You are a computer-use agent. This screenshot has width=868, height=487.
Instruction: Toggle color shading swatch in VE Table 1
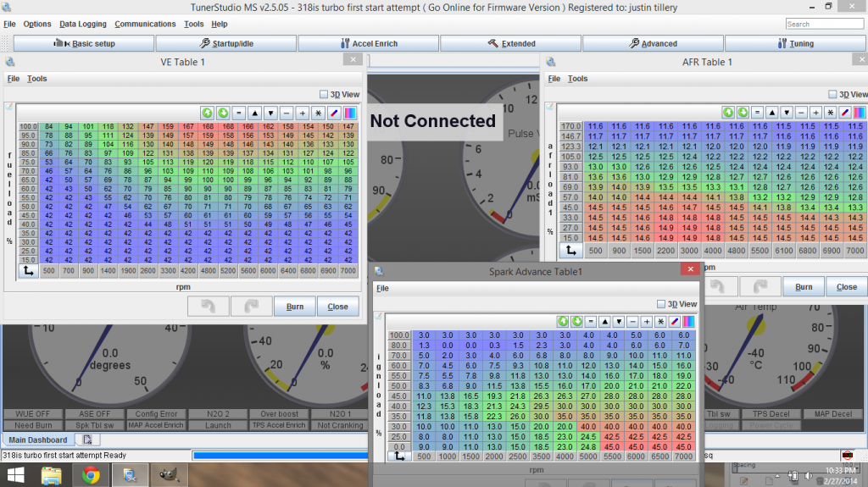pyautogui.click(x=350, y=113)
